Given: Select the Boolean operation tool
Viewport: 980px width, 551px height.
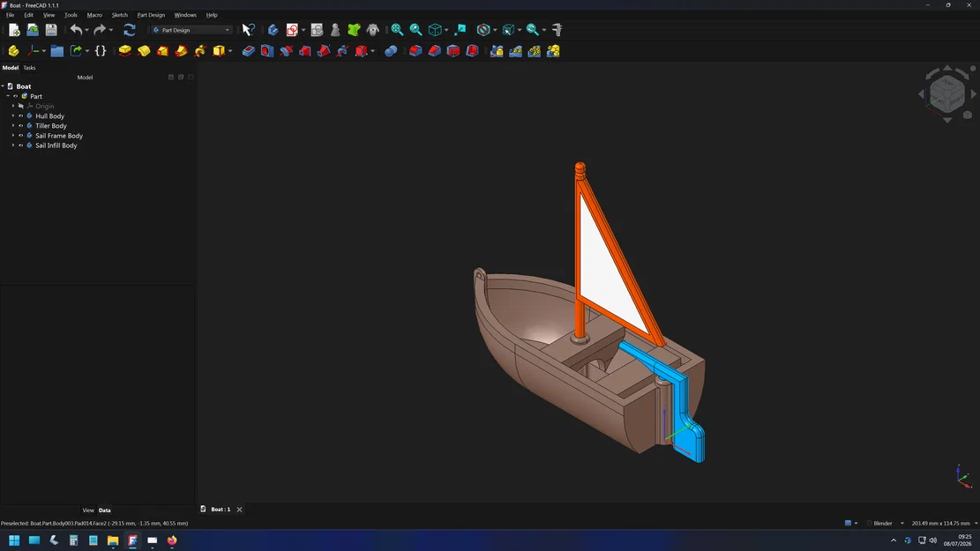Looking at the screenshot, I should click(x=391, y=50).
